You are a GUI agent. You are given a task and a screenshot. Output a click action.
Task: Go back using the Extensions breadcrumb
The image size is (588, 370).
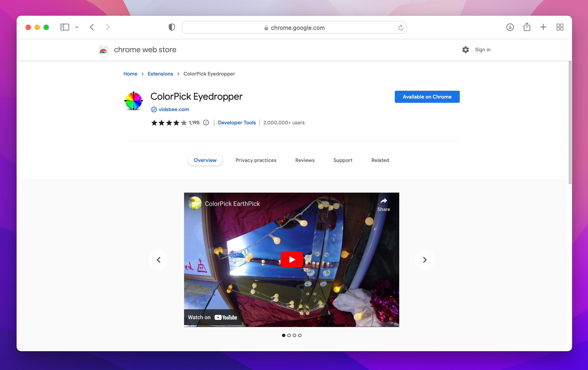pos(160,74)
